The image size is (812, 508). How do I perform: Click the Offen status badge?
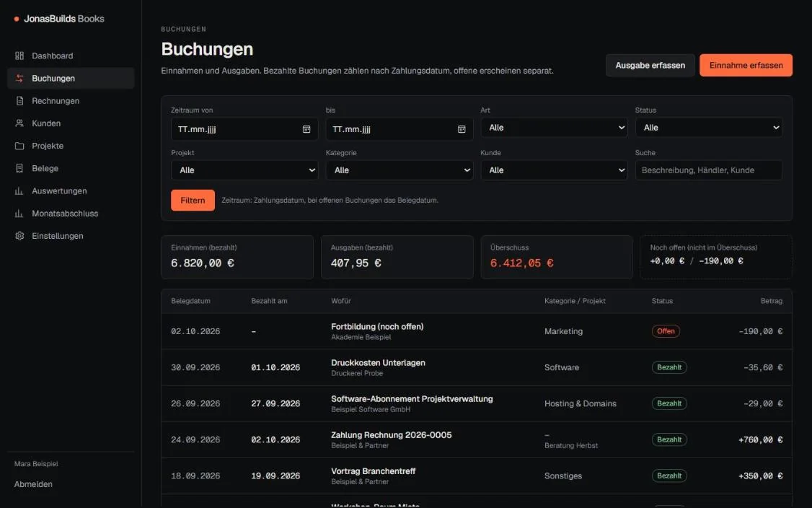666,331
